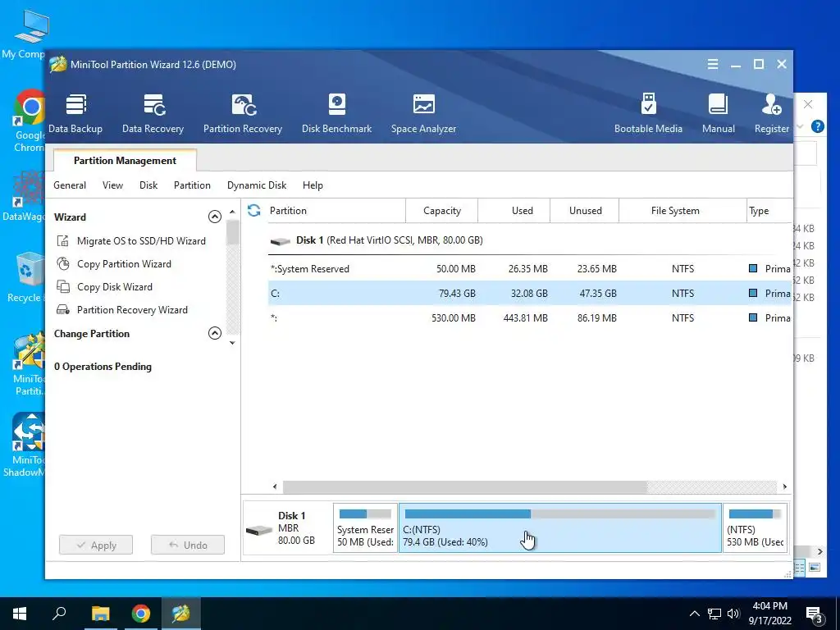Image resolution: width=840 pixels, height=630 pixels.
Task: Click the network icon in system tray
Action: click(714, 614)
